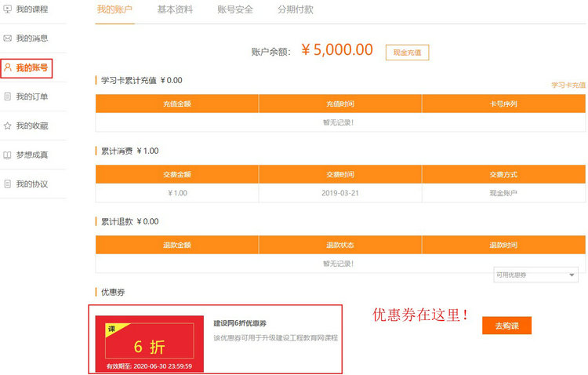Click the 我的协议 document icon
The width and height of the screenshot is (588, 375).
click(8, 184)
